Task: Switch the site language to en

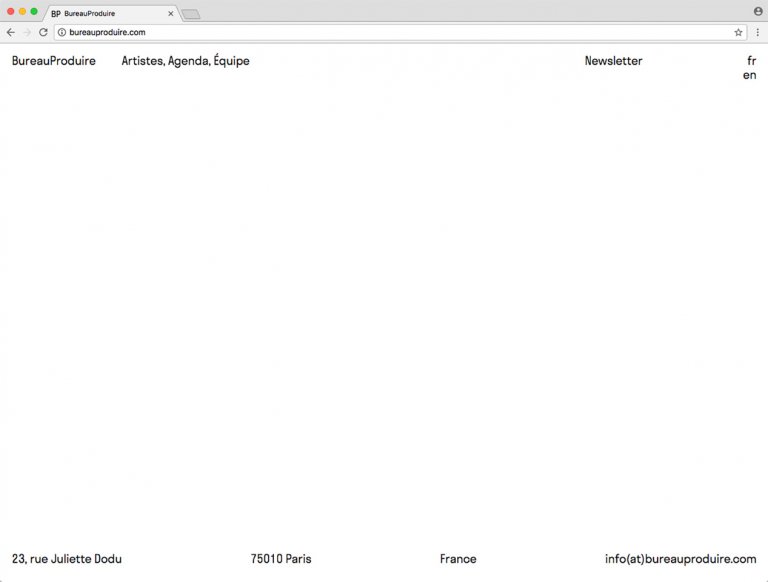Action: (749, 75)
